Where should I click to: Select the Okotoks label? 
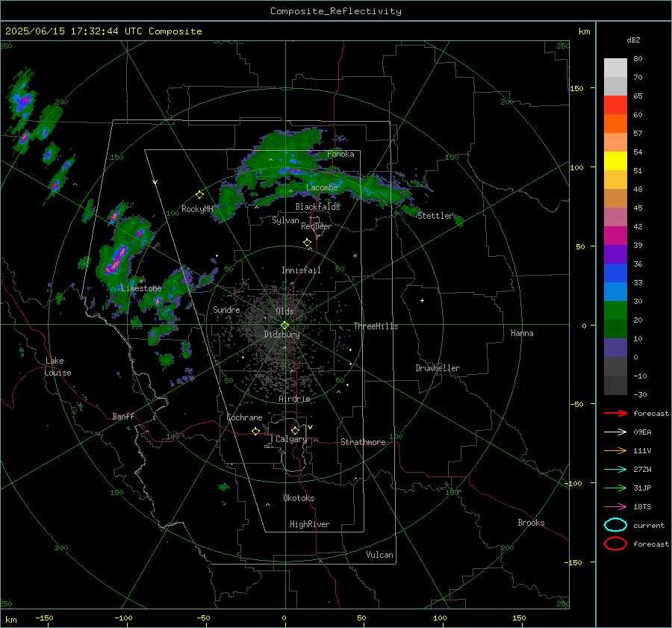[x=299, y=498]
